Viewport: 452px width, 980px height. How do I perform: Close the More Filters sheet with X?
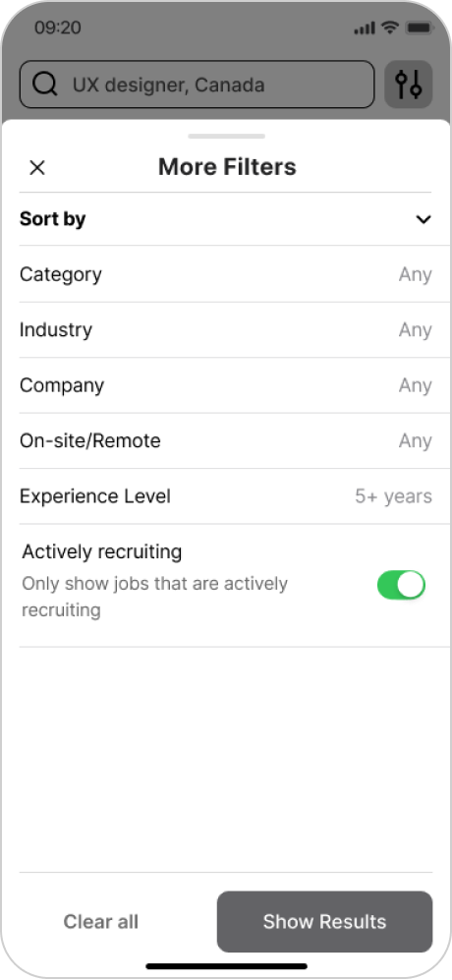coord(37,167)
